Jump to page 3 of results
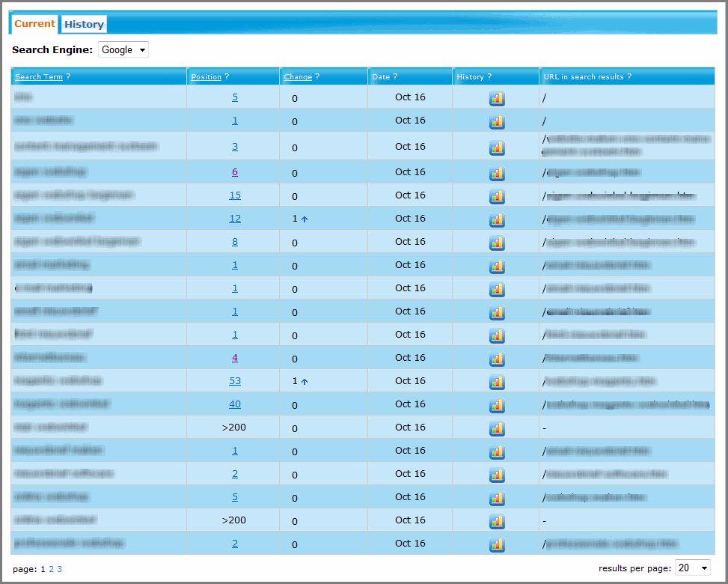Image resolution: width=728 pixels, height=584 pixels. pyautogui.click(x=60, y=569)
